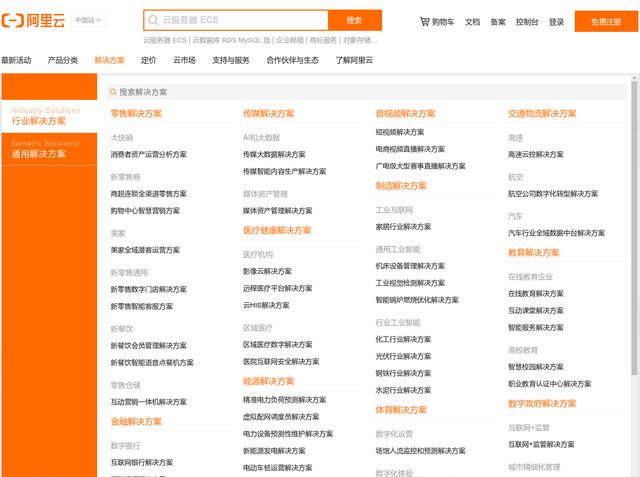The height and width of the screenshot is (477, 640).
Task: Open the 合作伙伴与生态 menu
Action: pos(292,60)
